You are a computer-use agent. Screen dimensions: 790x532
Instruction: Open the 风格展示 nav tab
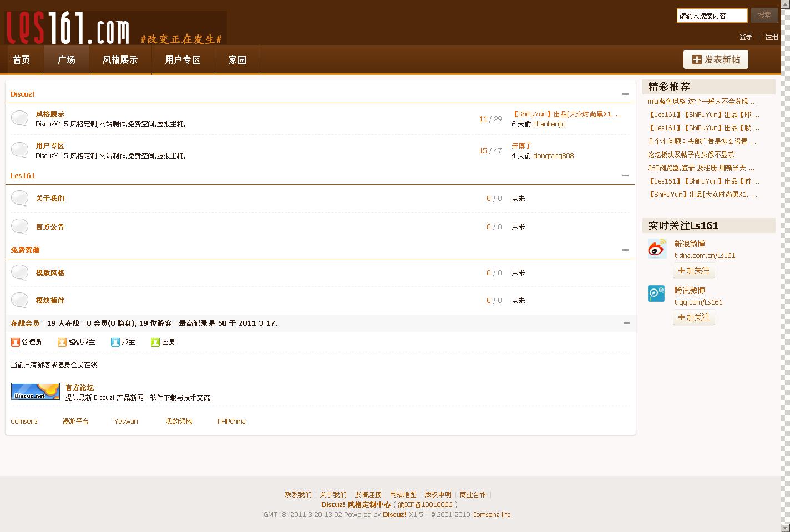(120, 60)
